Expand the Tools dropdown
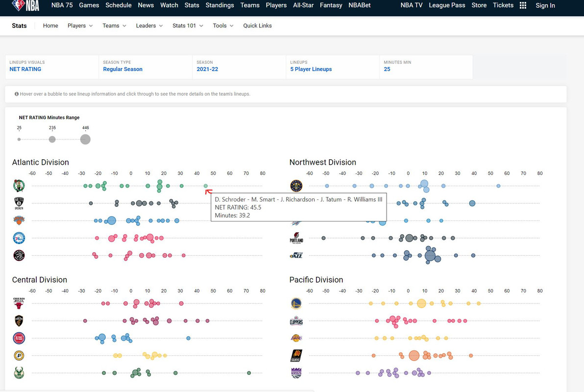The image size is (584, 392). (223, 25)
